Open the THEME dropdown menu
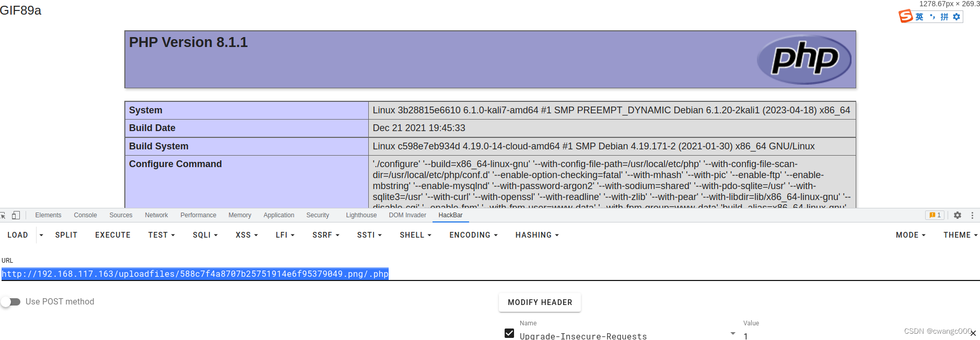This screenshot has width=980, height=340. click(960, 235)
